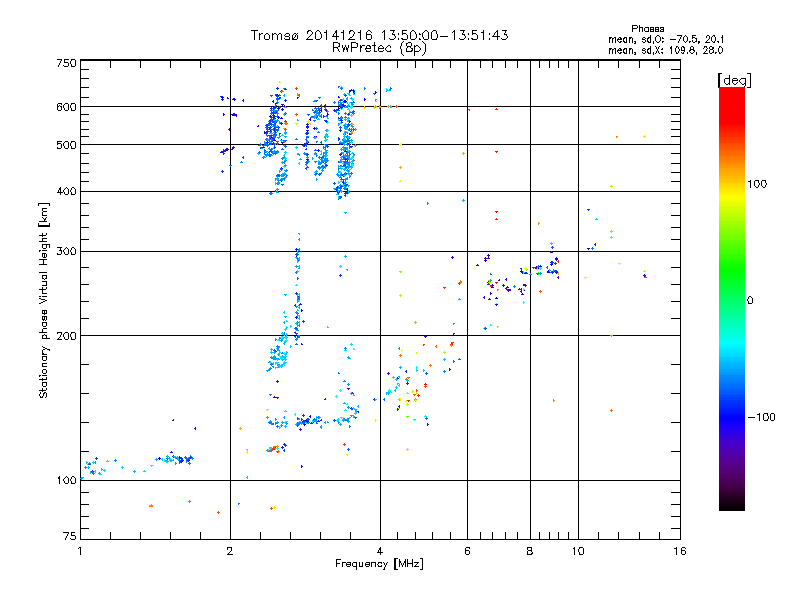This screenshot has width=800, height=600.
Task: Click the "mean, sd,O: -70.5, 20.1" line
Action: [666, 39]
